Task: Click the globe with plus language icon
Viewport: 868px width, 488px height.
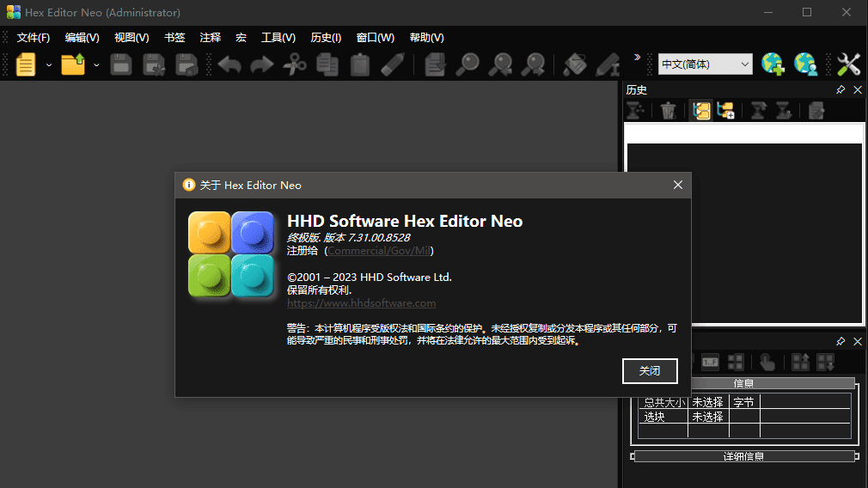Action: tap(773, 64)
